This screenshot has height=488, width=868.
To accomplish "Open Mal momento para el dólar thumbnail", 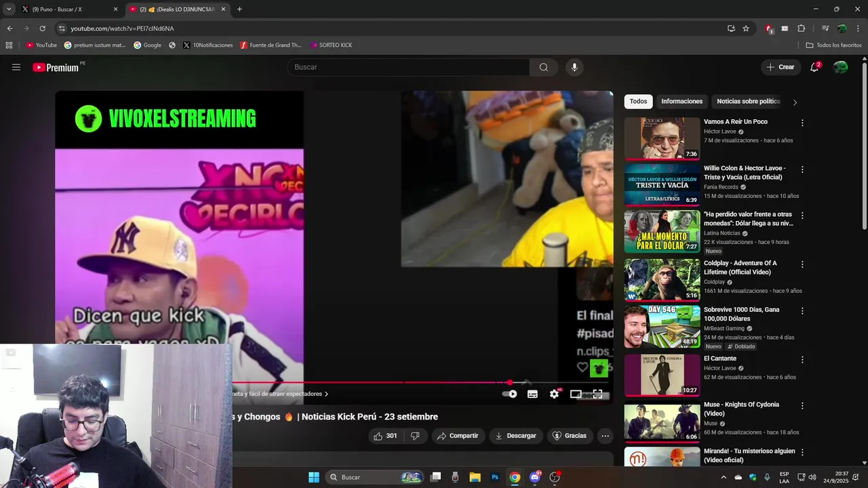I will point(662,231).
